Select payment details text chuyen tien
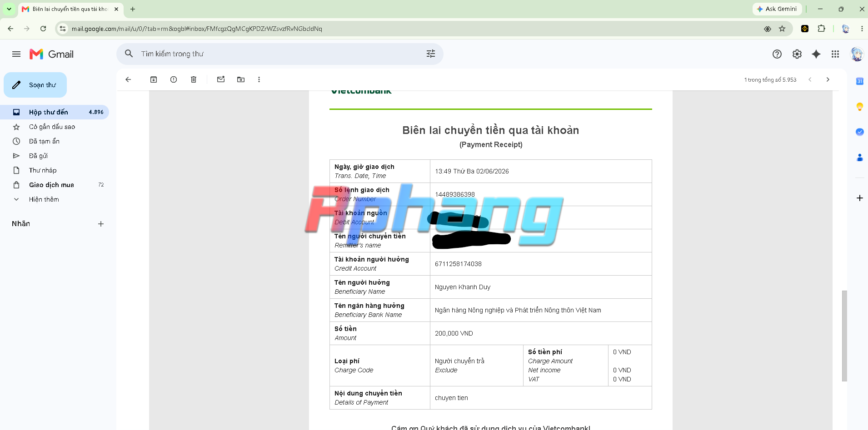 (x=451, y=398)
